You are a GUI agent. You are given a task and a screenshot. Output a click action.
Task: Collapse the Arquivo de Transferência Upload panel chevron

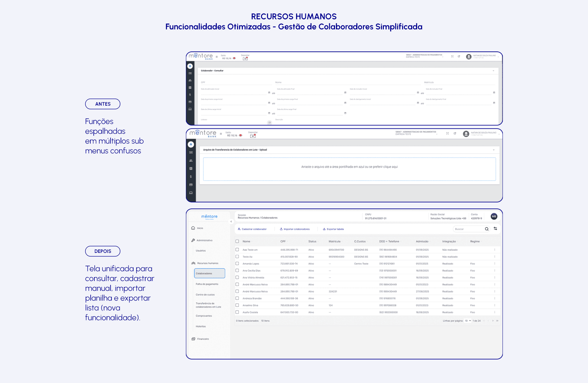coord(494,150)
